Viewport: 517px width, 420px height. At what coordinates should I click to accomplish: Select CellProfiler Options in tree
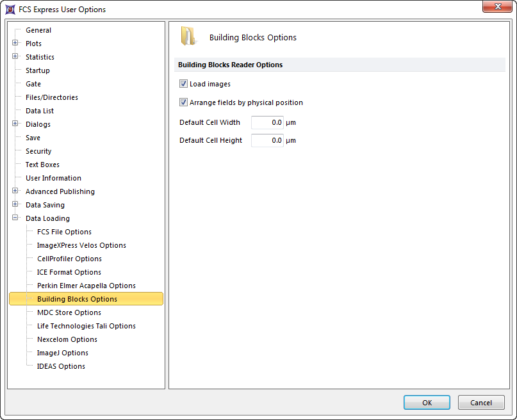pos(69,259)
